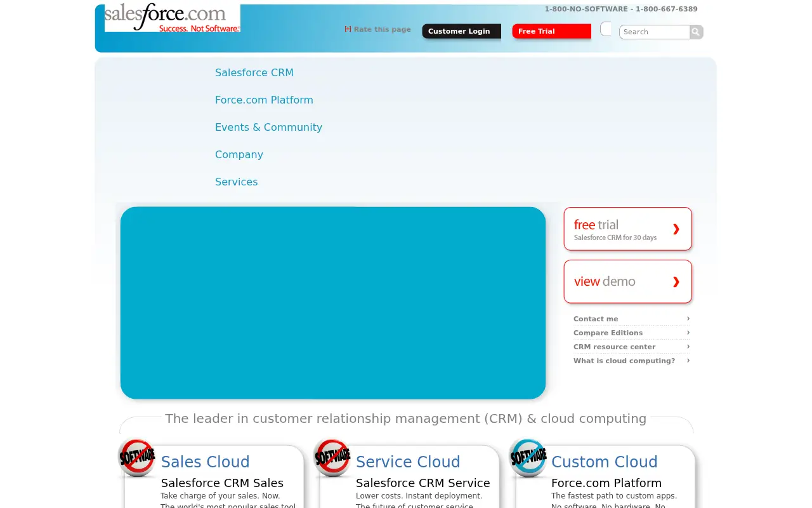Viewport: 812px width, 508px height.
Task: Click the search magnifier icon
Action: pos(696,32)
